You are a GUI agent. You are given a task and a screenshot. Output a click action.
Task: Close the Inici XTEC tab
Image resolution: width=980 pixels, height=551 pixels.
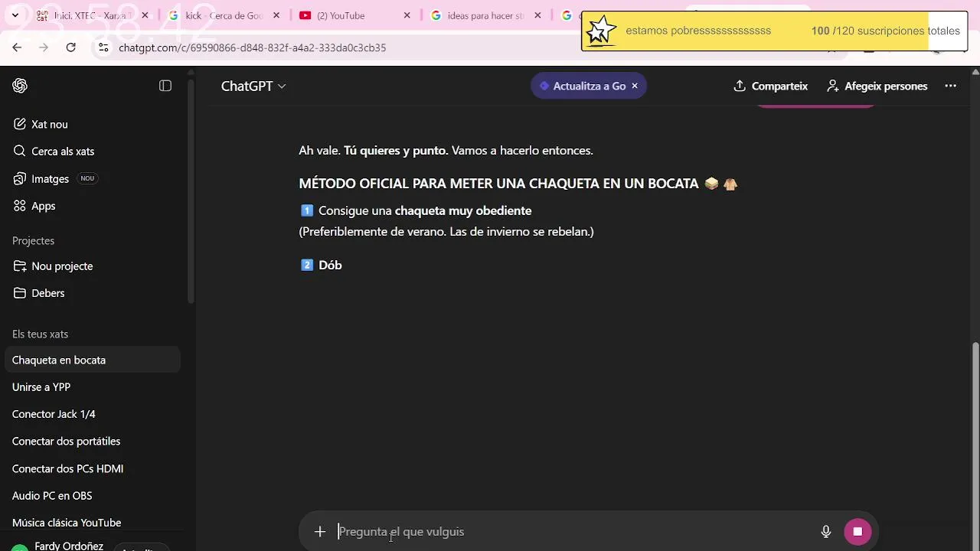click(145, 15)
